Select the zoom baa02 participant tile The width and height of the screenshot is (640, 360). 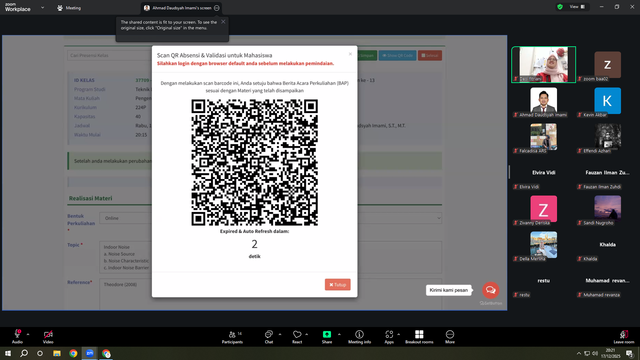[607, 64]
